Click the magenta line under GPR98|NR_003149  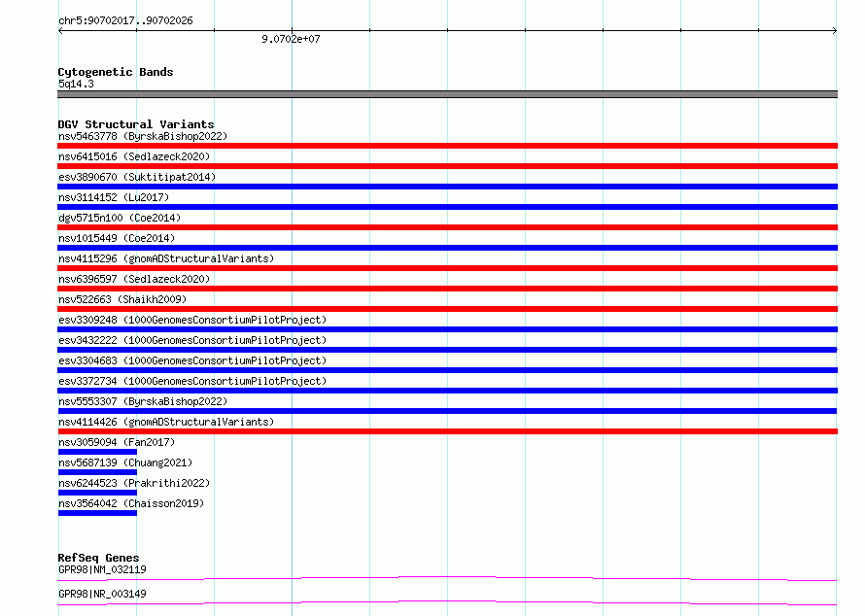coord(447,602)
